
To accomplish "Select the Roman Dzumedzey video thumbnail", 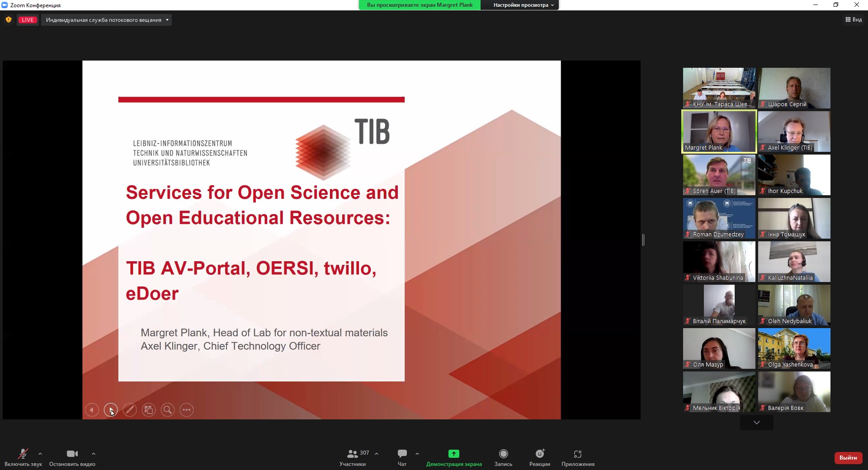I will (719, 218).
